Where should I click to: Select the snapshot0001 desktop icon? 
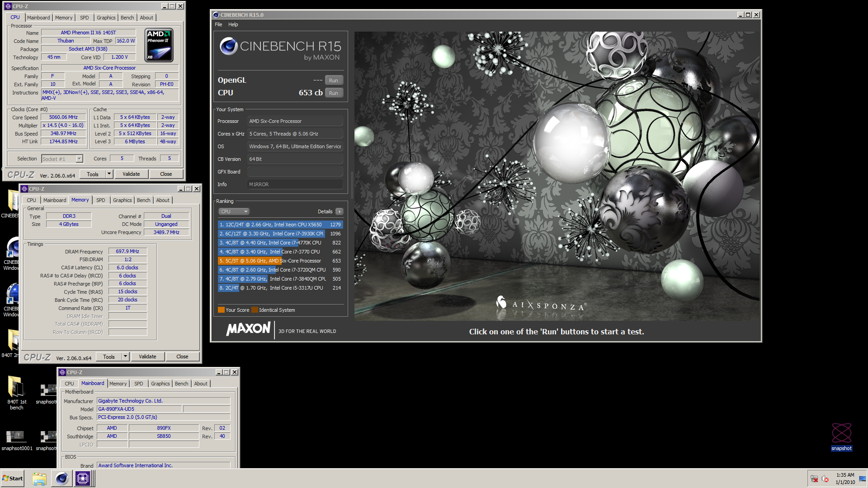click(17, 440)
